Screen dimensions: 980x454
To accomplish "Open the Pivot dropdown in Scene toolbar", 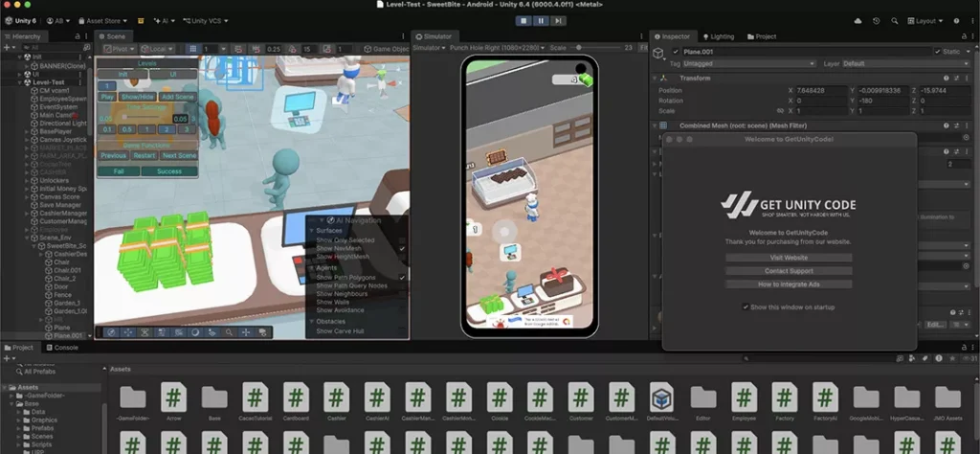I will pyautogui.click(x=120, y=49).
